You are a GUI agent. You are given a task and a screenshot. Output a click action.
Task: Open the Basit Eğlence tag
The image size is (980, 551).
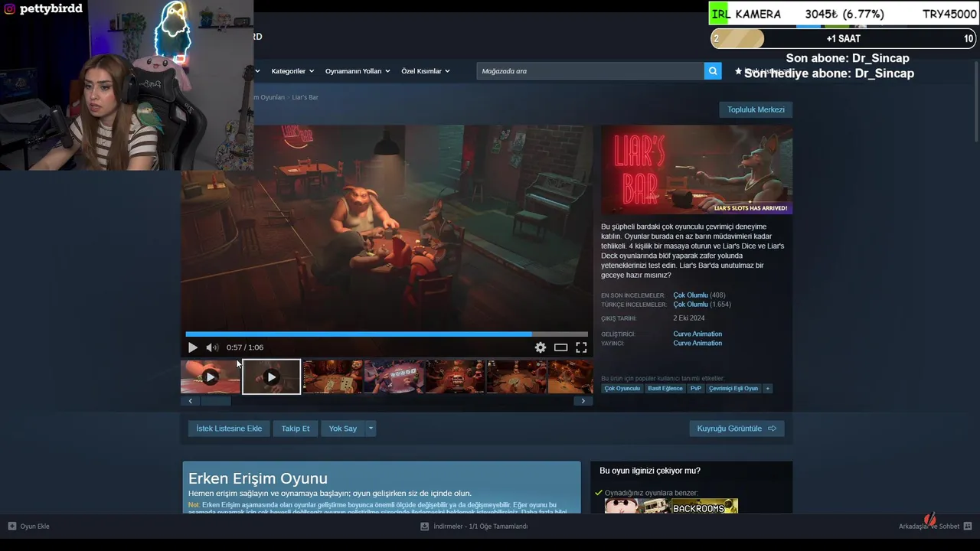click(665, 388)
